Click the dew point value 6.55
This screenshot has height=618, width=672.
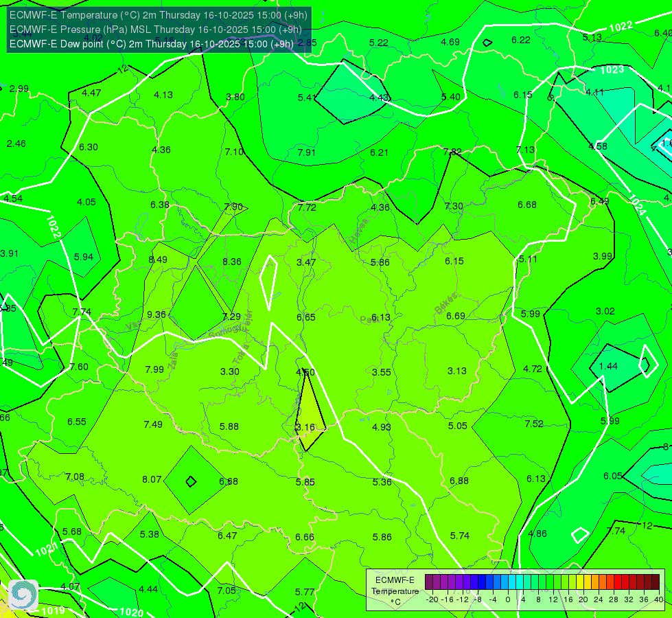(77, 422)
